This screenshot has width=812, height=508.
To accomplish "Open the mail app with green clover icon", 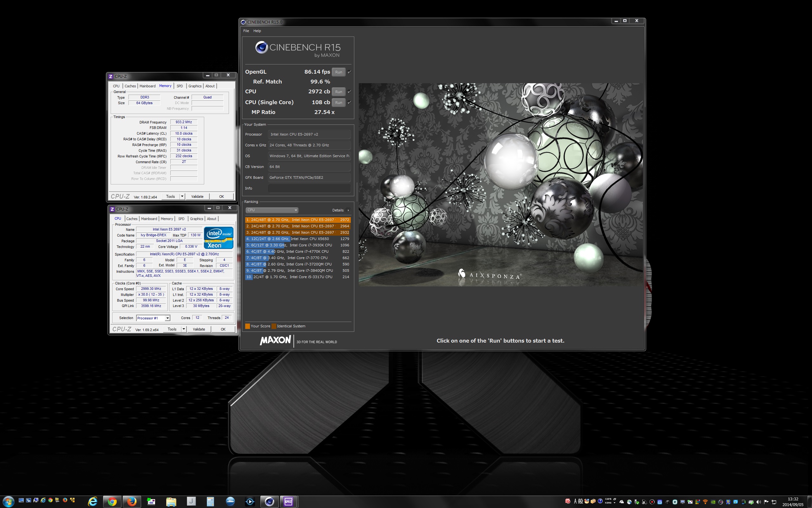I will (x=151, y=502).
